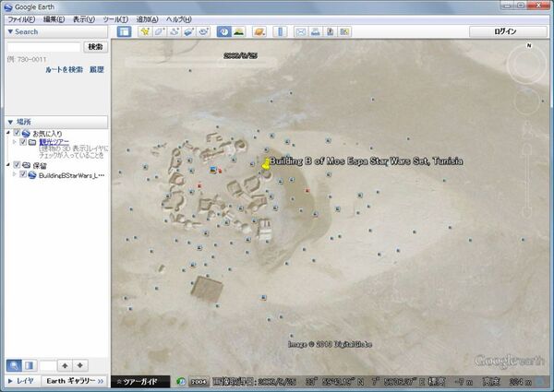Click the 履歴 history link
Image resolution: width=554 pixels, height=392 pixels.
(96, 70)
